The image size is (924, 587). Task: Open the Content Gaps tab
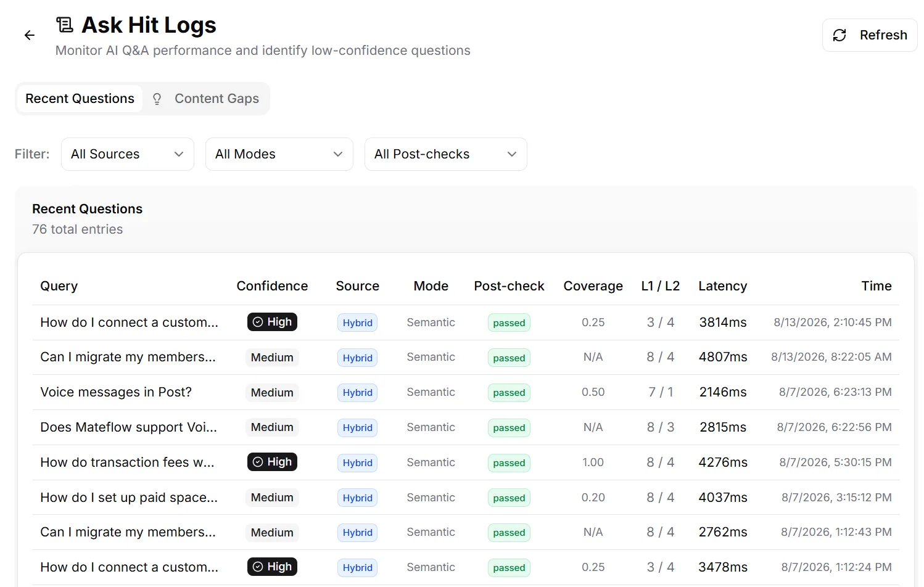click(x=206, y=99)
